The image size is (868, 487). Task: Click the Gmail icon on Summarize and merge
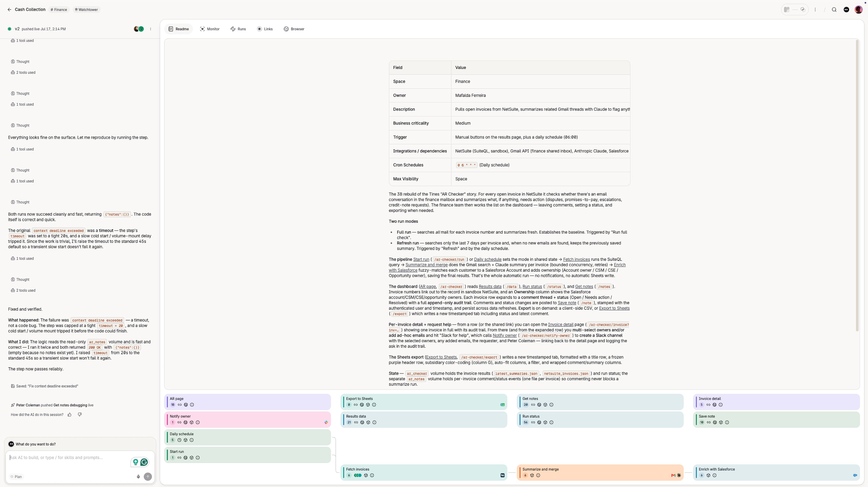(673, 475)
